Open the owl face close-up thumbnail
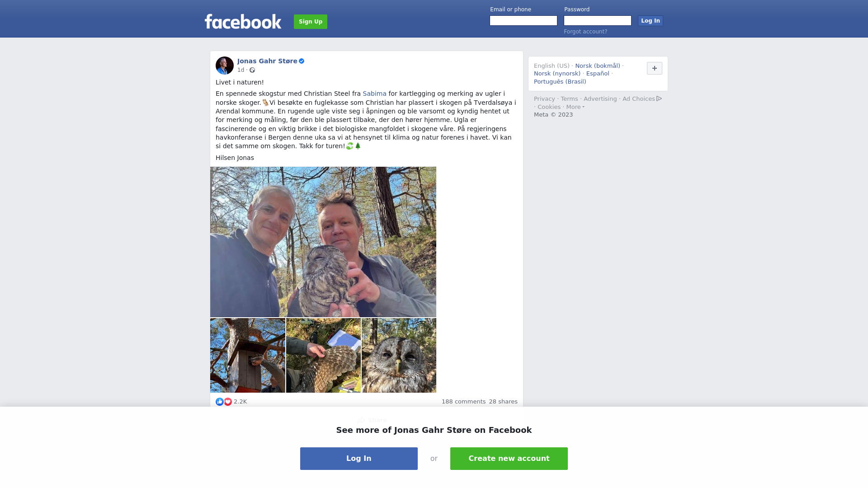This screenshot has height=488, width=868. (x=399, y=356)
